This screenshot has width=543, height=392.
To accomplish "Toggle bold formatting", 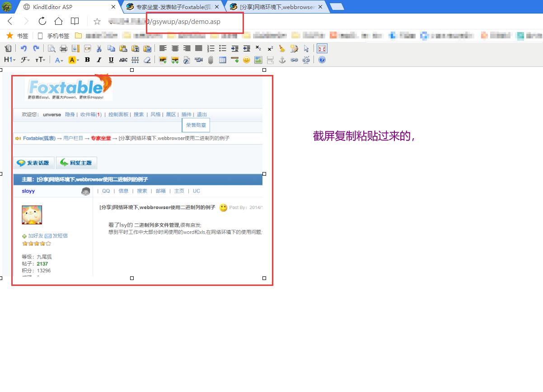I will (87, 60).
